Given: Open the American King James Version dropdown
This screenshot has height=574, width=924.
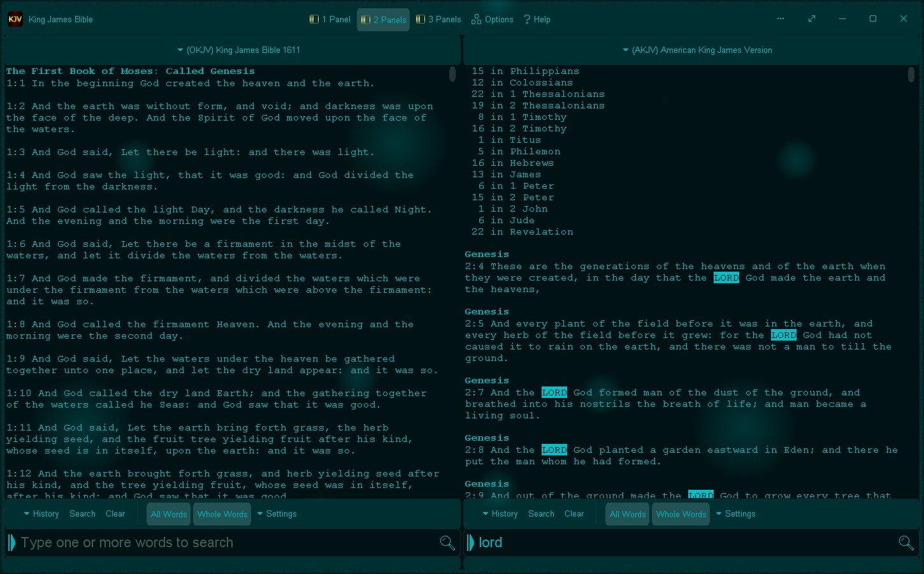Looking at the screenshot, I should tap(697, 50).
